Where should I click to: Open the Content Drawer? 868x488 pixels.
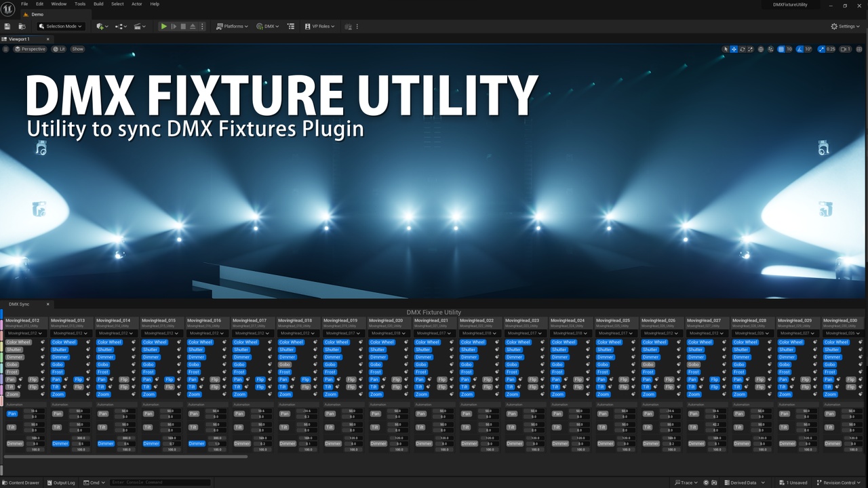(21, 483)
